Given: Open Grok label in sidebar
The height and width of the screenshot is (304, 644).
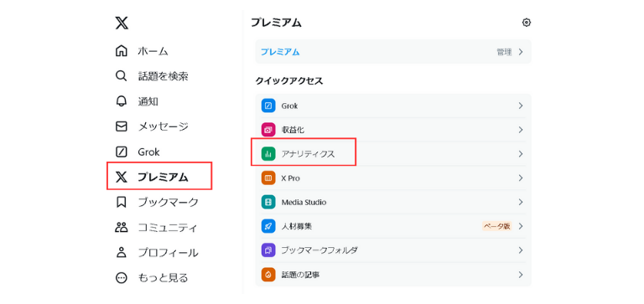Looking at the screenshot, I should tap(148, 152).
